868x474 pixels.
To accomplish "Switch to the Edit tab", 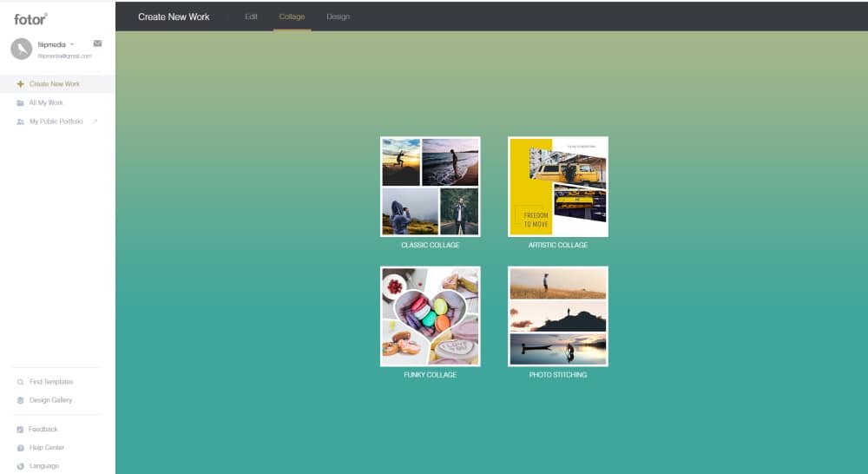I will (251, 16).
